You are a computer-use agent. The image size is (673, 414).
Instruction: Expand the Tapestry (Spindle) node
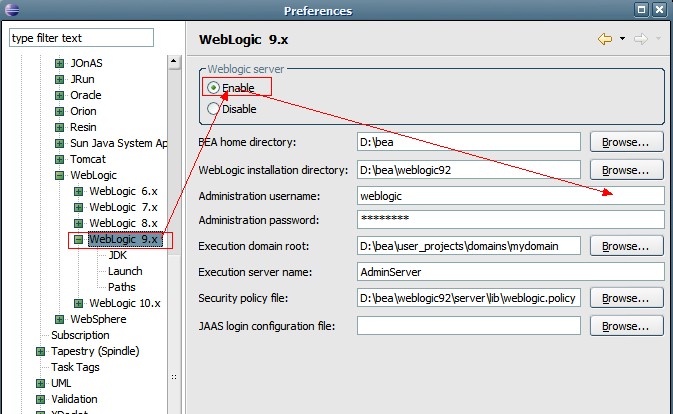(40, 351)
